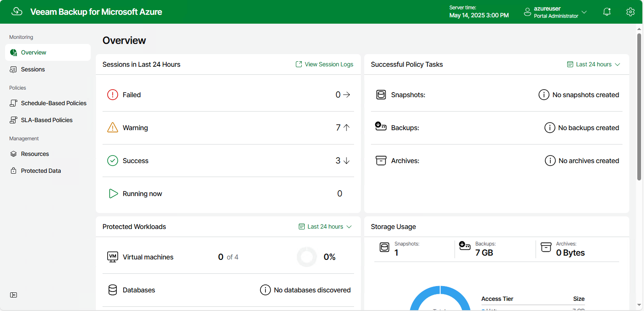This screenshot has width=644, height=311.
Task: Open the Overview page in sidebar
Action: (48, 52)
